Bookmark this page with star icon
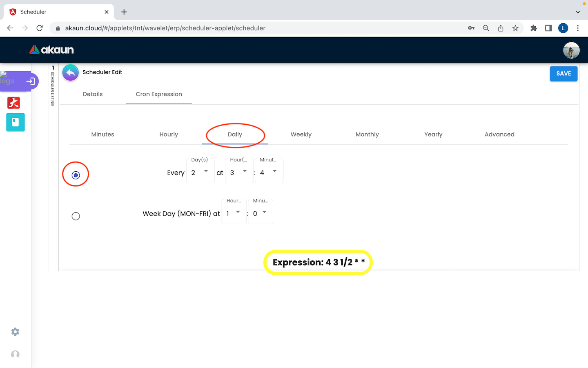The height and width of the screenshot is (368, 588). pos(515,28)
